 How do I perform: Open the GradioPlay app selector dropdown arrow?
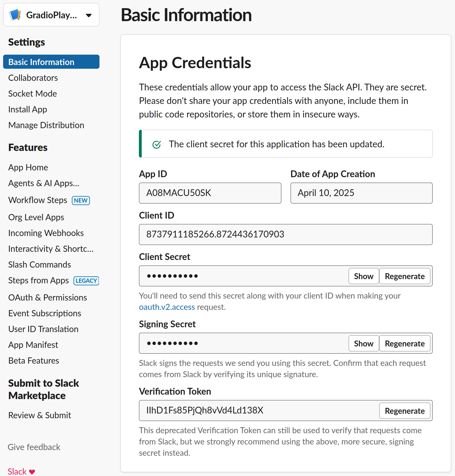89,15
